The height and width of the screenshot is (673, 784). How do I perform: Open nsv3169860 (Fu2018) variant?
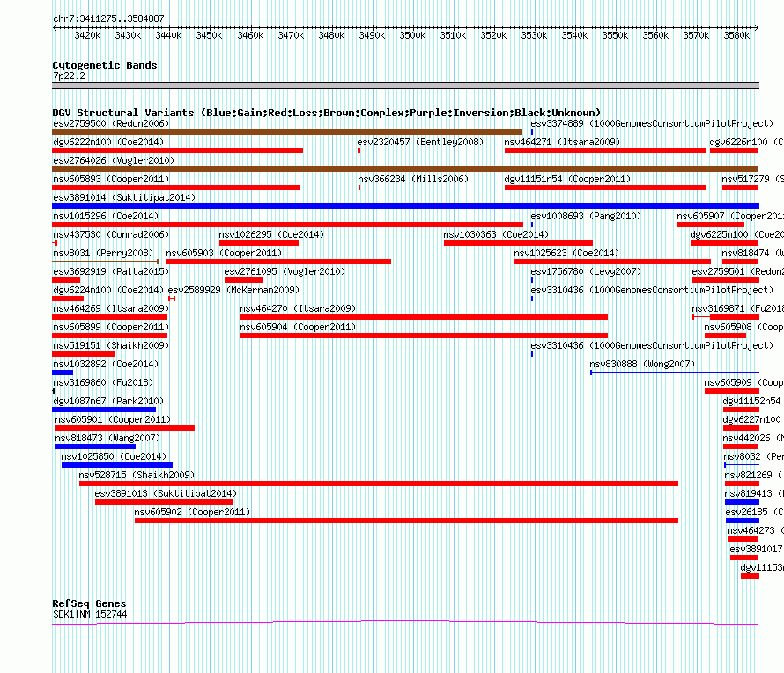(x=103, y=382)
